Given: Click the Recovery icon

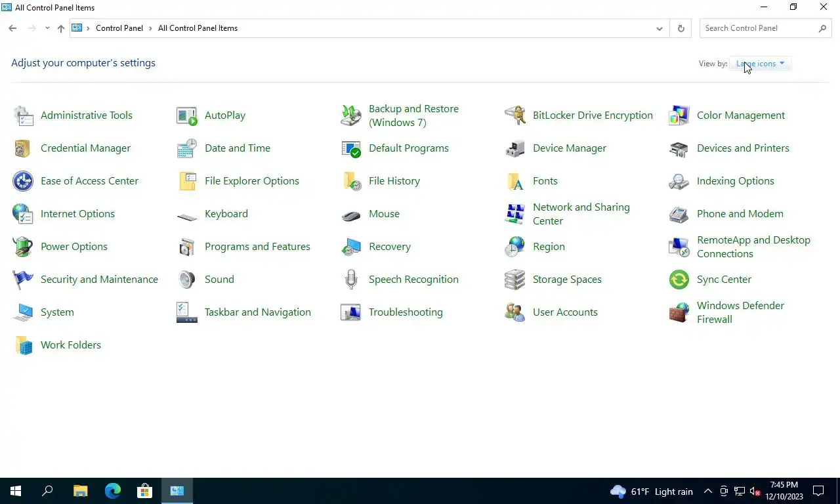Looking at the screenshot, I should (x=351, y=247).
